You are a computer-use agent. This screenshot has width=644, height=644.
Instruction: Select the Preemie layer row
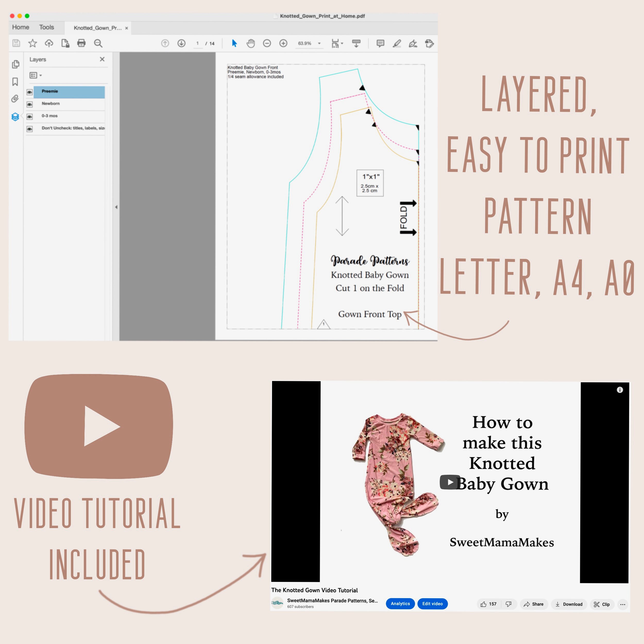coord(69,92)
